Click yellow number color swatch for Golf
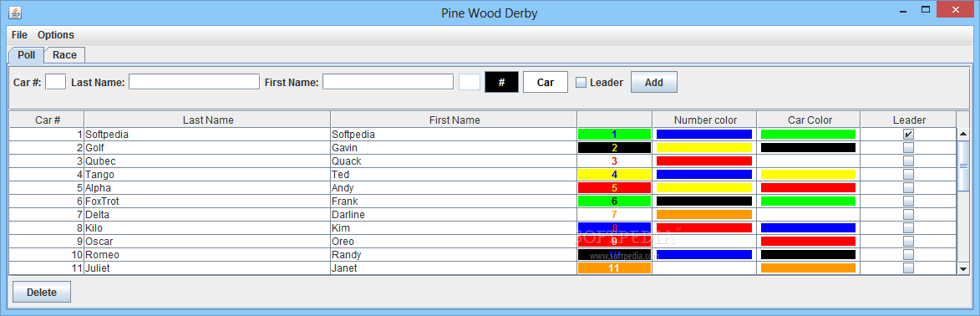Screen dimensions: 980x316 [703, 148]
